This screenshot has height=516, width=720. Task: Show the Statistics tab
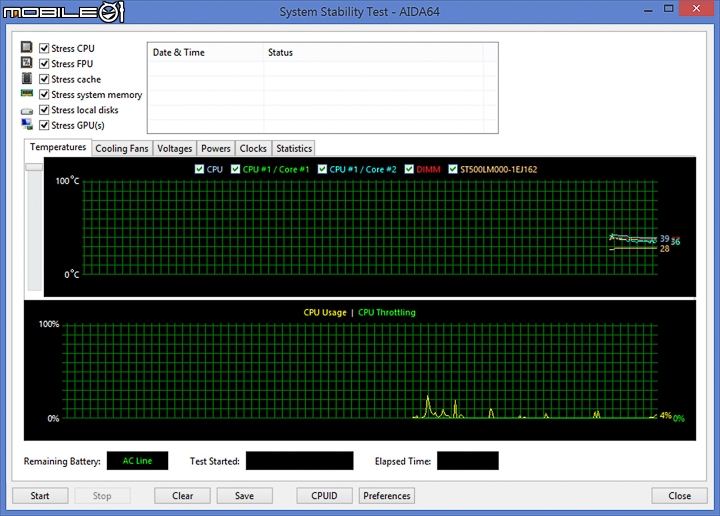pos(294,148)
